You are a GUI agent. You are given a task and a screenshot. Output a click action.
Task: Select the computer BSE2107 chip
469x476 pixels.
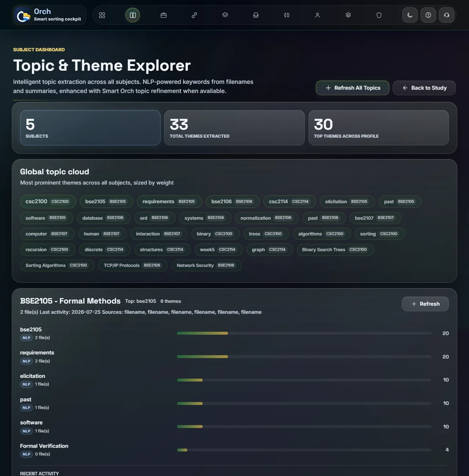pos(48,234)
